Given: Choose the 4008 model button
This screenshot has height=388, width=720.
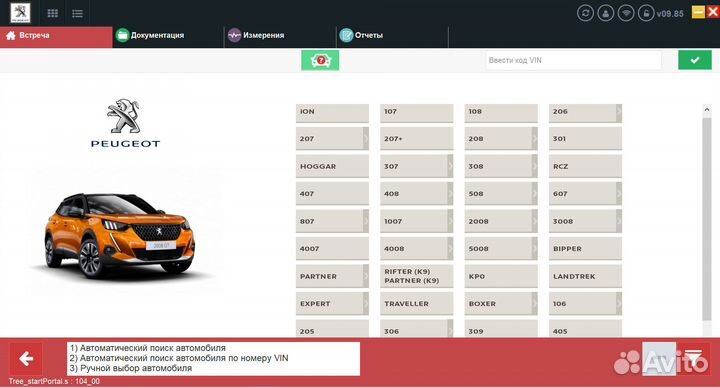Looking at the screenshot, I should [x=416, y=249].
